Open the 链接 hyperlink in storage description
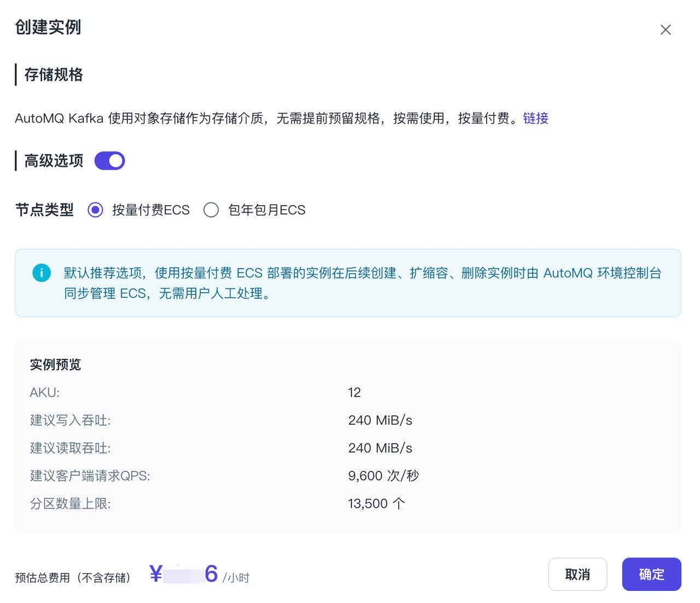Screen dimensions: 700x603 tap(535, 118)
